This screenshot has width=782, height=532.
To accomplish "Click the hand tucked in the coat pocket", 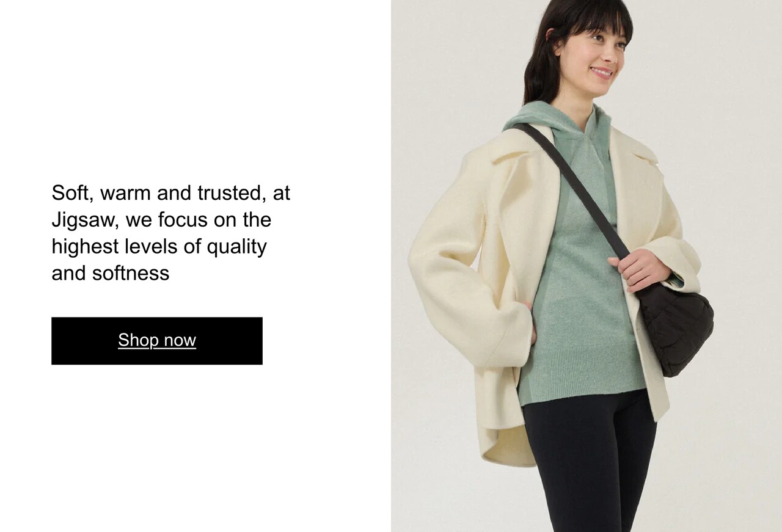I will pos(530,321).
